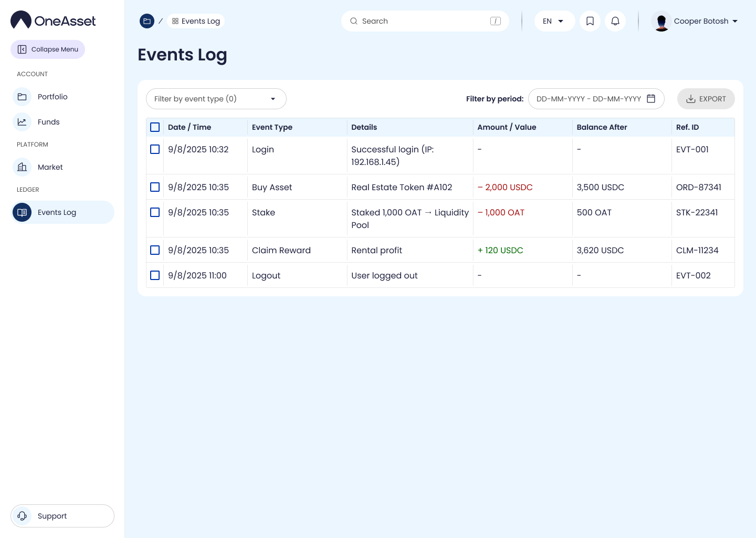Expand the Filter by event type dropdown
756x538 pixels.
(216, 99)
